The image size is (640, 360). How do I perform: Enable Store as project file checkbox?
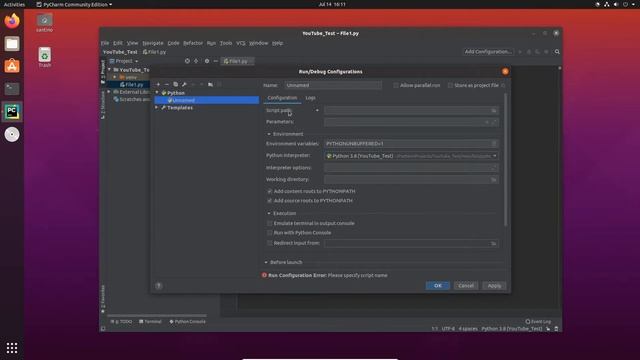coord(450,85)
